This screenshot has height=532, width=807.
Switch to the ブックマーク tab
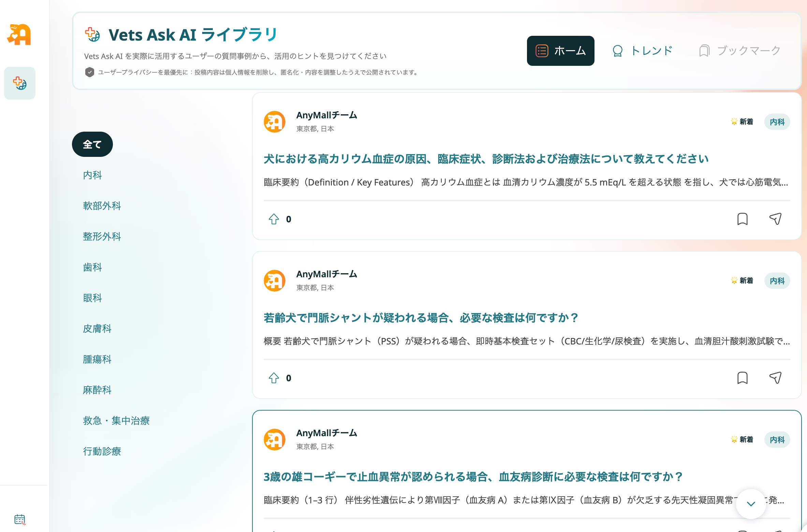click(740, 51)
